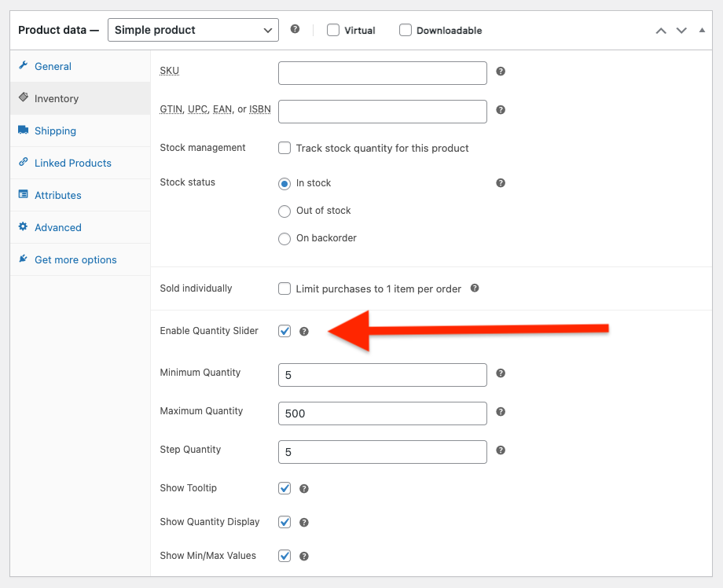
Task: Select Out of stock radio option
Action: [x=284, y=211]
